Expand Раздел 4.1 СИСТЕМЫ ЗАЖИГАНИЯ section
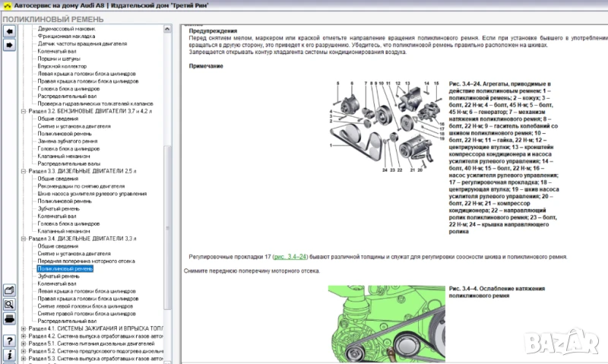 tap(24, 328)
